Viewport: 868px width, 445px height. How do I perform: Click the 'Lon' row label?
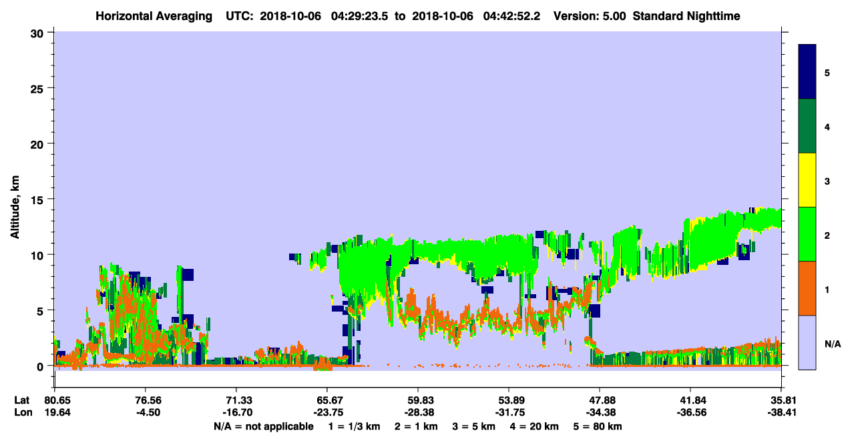coord(22,412)
